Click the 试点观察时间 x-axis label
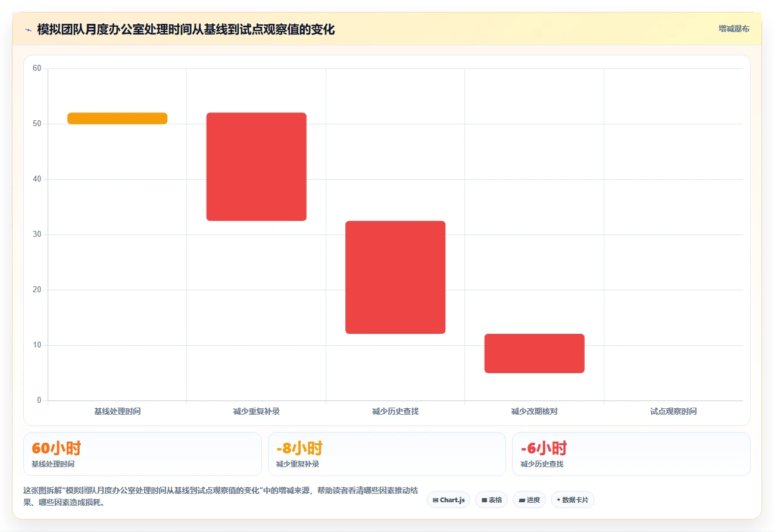Viewport: 774px width, 532px height. (x=673, y=411)
